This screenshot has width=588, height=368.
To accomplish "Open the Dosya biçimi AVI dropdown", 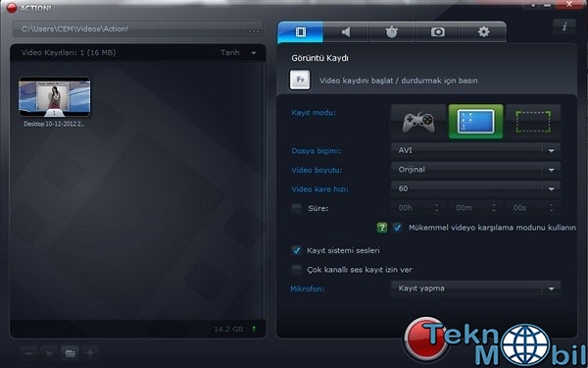I will [475, 150].
